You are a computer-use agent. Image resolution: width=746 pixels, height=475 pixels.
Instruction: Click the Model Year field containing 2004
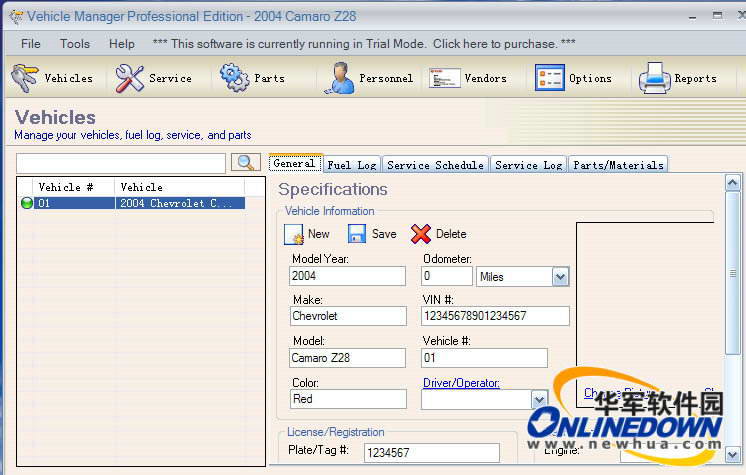347,276
